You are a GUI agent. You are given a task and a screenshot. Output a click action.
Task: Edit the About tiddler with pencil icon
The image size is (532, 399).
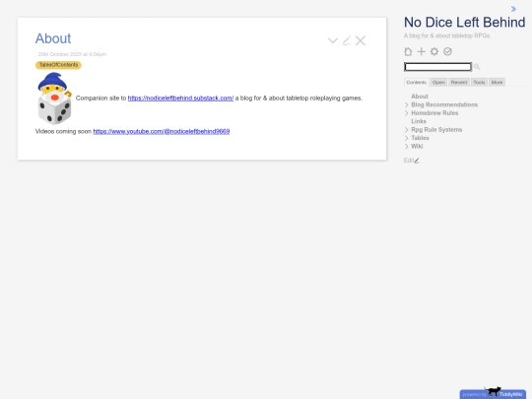coord(347,40)
